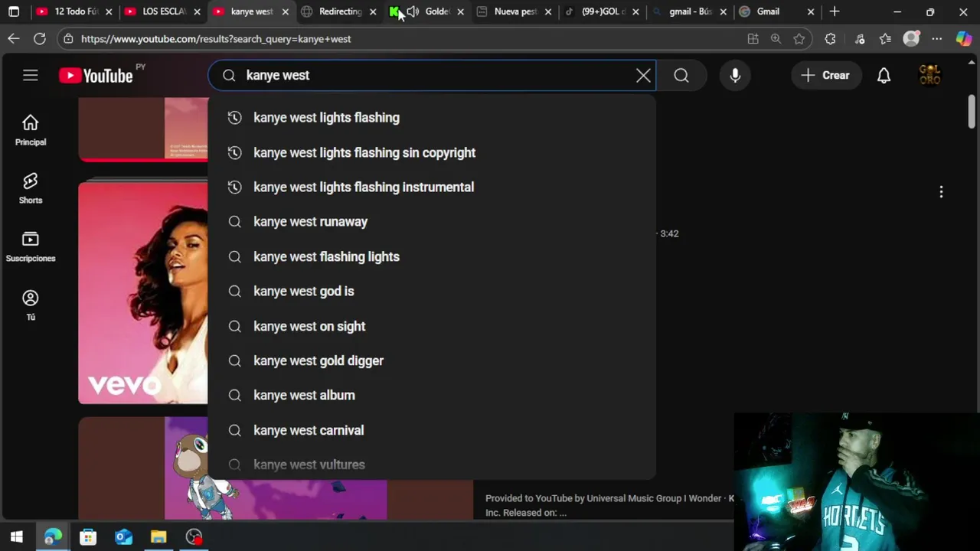Open Principal in the sidebar
980x551 pixels.
click(31, 130)
